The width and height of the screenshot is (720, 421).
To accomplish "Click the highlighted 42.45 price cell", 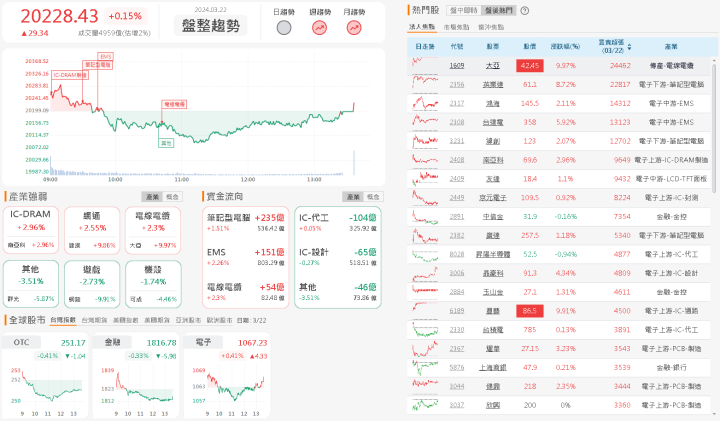I will pos(530,66).
